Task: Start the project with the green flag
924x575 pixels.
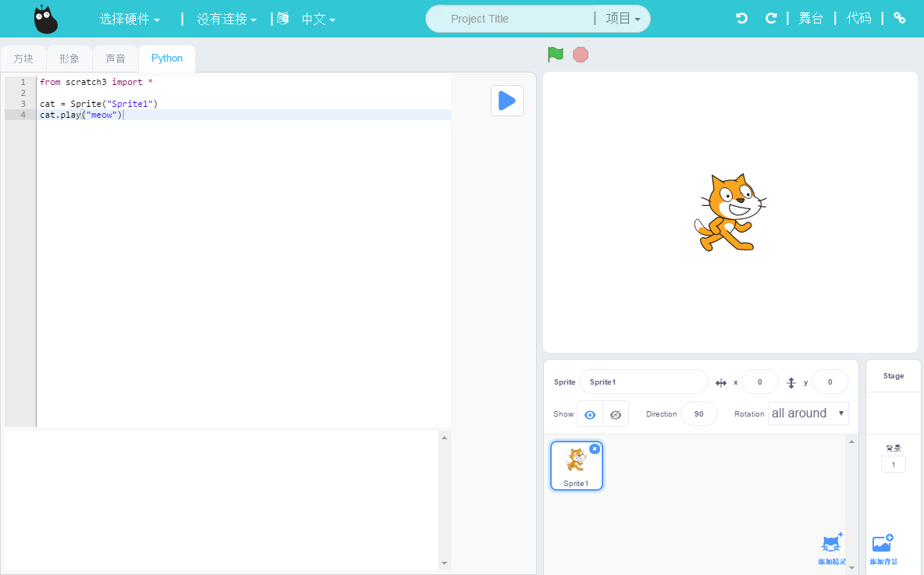Action: pyautogui.click(x=555, y=55)
